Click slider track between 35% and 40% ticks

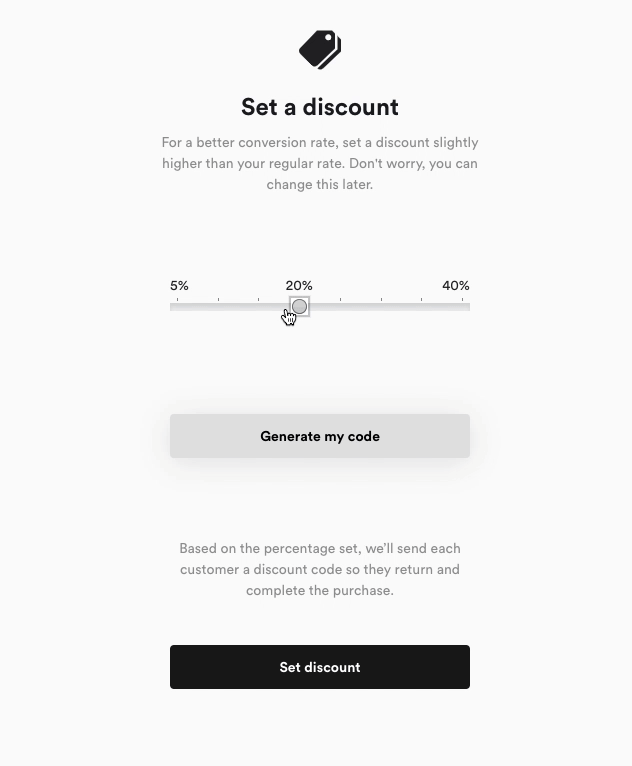[442, 306]
